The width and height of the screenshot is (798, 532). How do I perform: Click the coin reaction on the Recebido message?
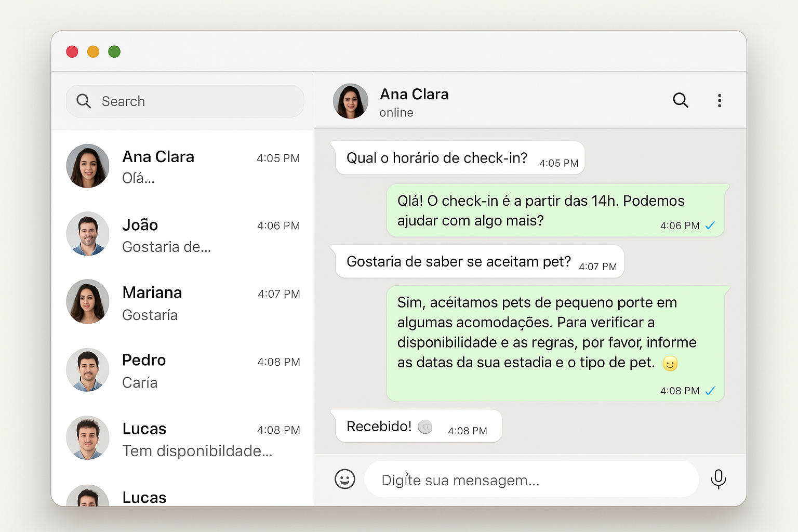pyautogui.click(x=425, y=427)
